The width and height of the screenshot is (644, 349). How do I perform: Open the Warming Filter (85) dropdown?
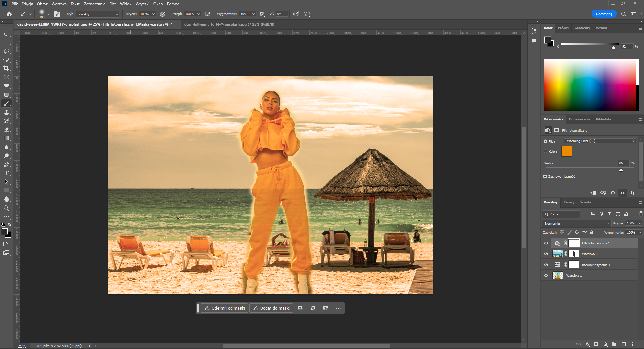(x=600, y=141)
